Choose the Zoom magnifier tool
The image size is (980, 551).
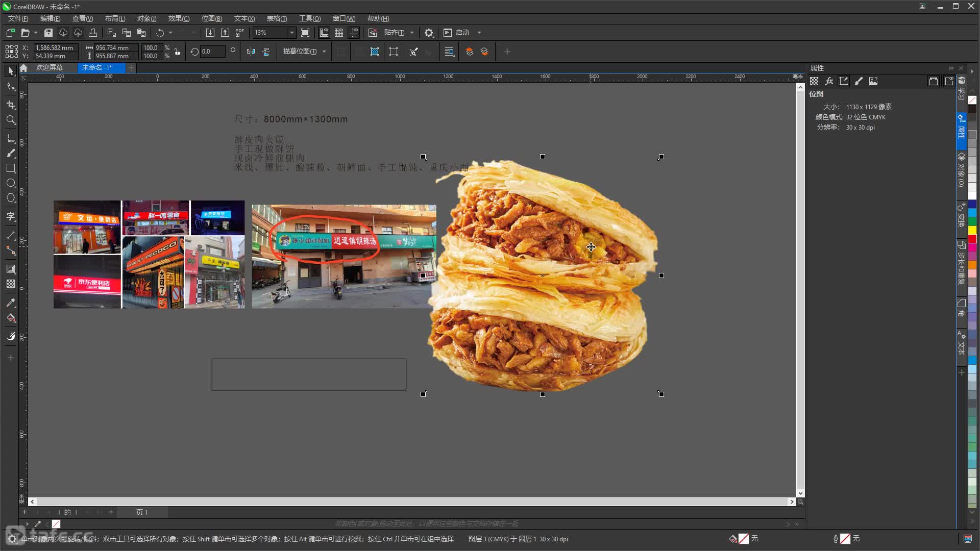tap(11, 120)
